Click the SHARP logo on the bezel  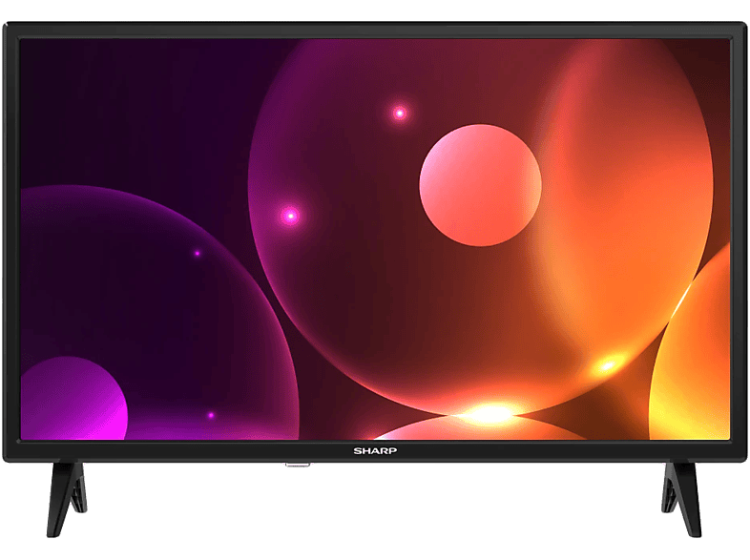(375, 450)
